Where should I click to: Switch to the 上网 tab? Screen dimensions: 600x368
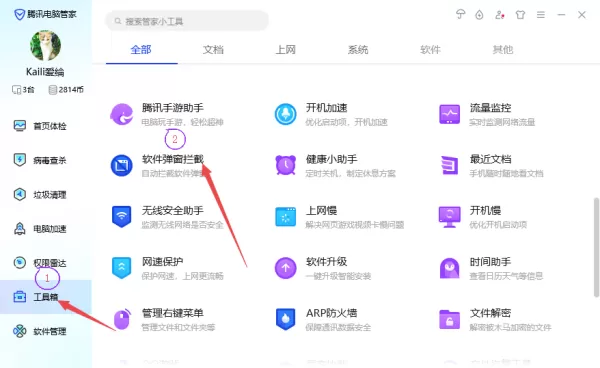pos(285,49)
